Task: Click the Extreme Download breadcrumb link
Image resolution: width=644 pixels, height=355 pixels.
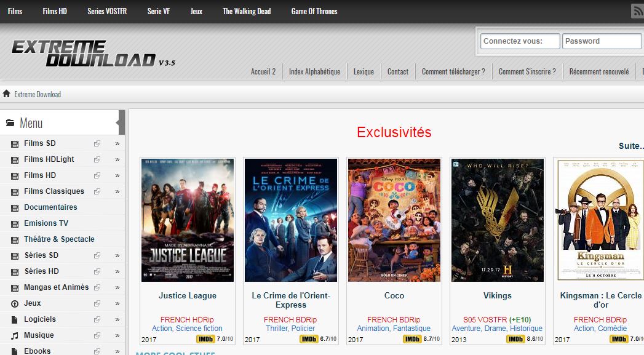Action: pyautogui.click(x=38, y=95)
